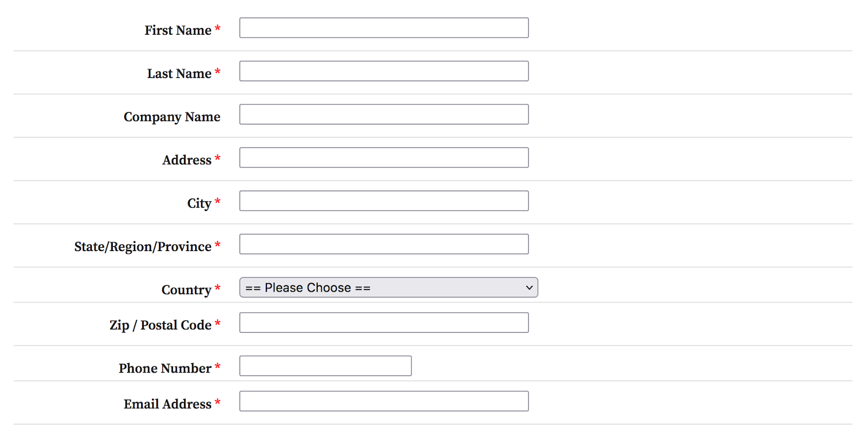The image size is (868, 442).
Task: Click the "Email Address" label text
Action: click(x=168, y=405)
